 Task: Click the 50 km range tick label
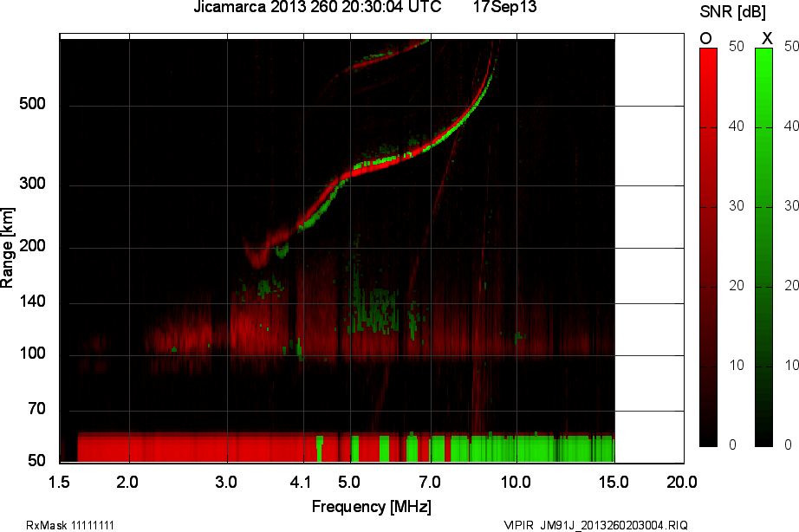point(36,460)
